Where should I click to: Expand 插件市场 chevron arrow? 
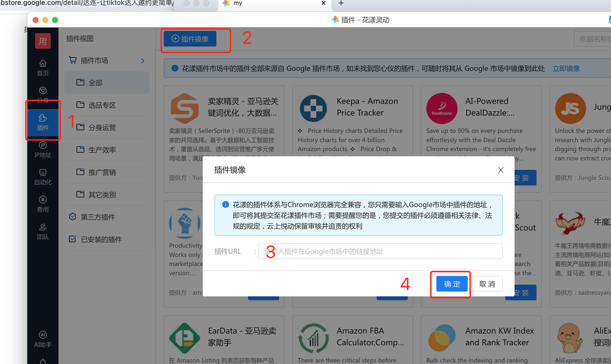142,61
